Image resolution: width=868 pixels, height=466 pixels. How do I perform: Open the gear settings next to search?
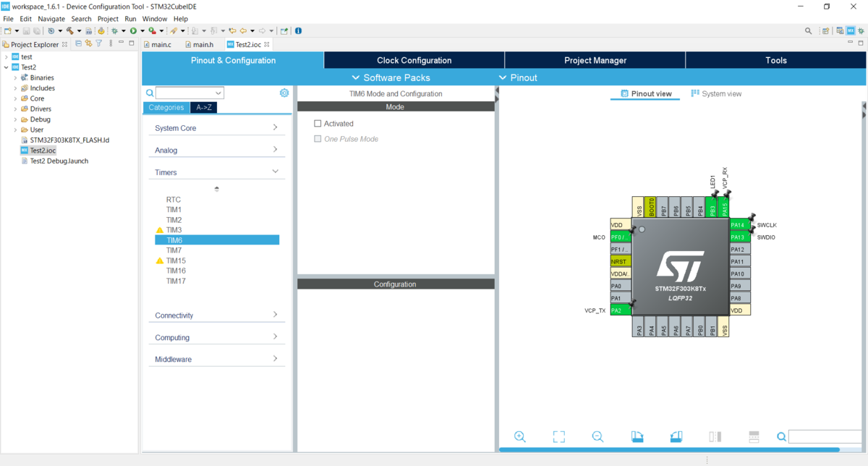click(x=284, y=93)
